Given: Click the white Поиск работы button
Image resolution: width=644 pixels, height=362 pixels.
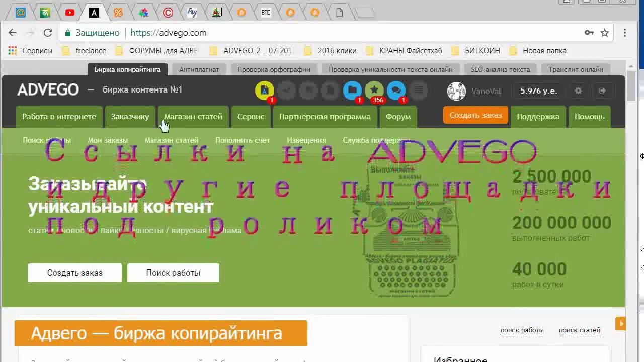Looking at the screenshot, I should pyautogui.click(x=173, y=273).
